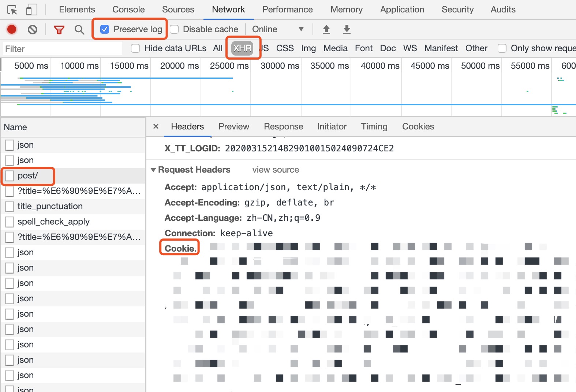576x392 pixels.
Task: Show the Initiator detail tab
Action: tap(332, 127)
